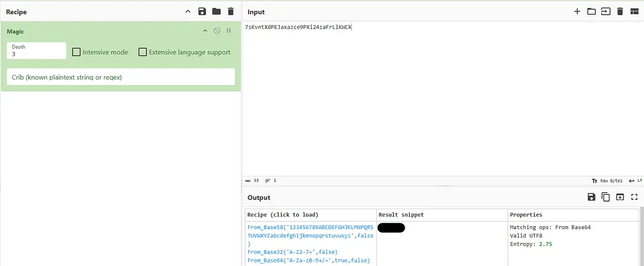Save the current recipe

(202, 12)
